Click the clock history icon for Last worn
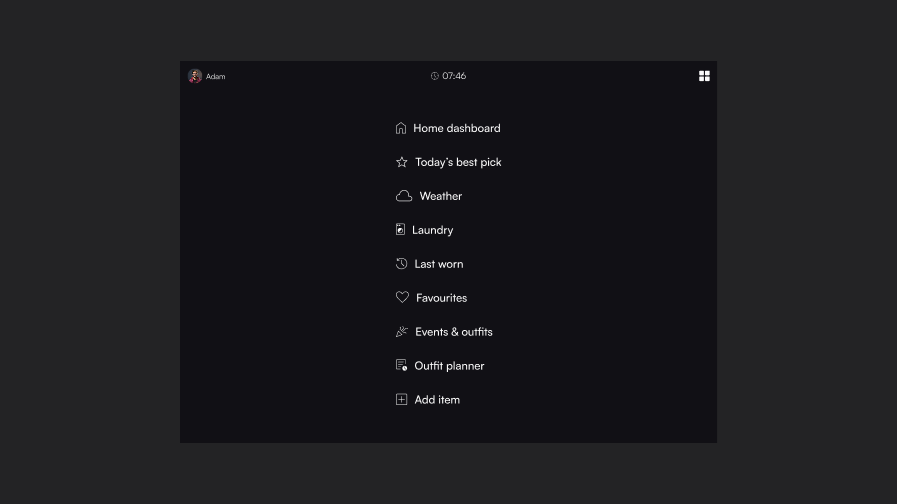897x504 pixels. pos(401,264)
